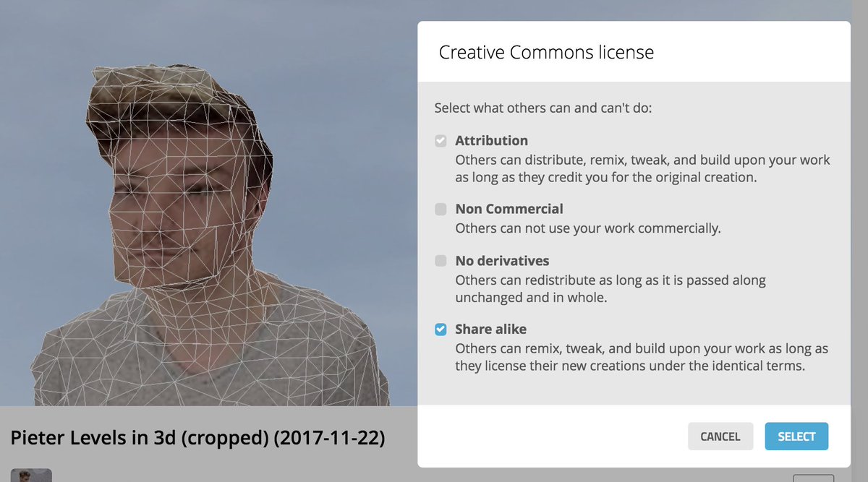Check the No derivatives checkbox
This screenshot has width=868, height=482.
pos(441,261)
